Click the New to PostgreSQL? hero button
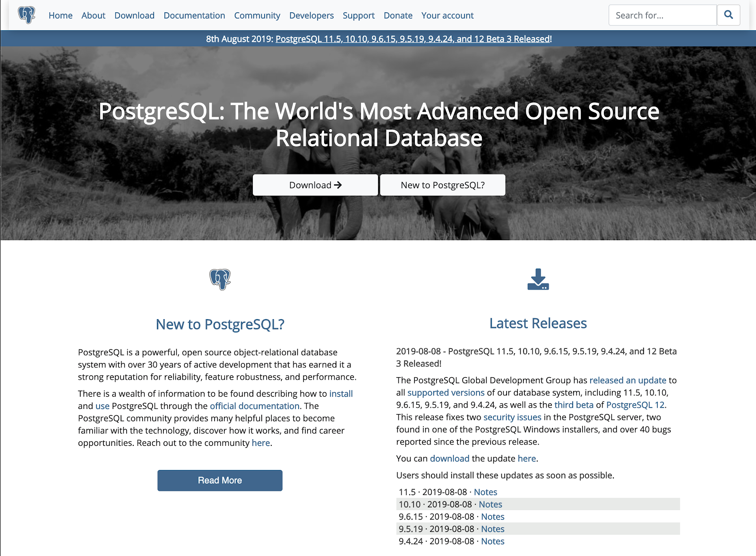Image resolution: width=756 pixels, height=556 pixels. tap(443, 185)
